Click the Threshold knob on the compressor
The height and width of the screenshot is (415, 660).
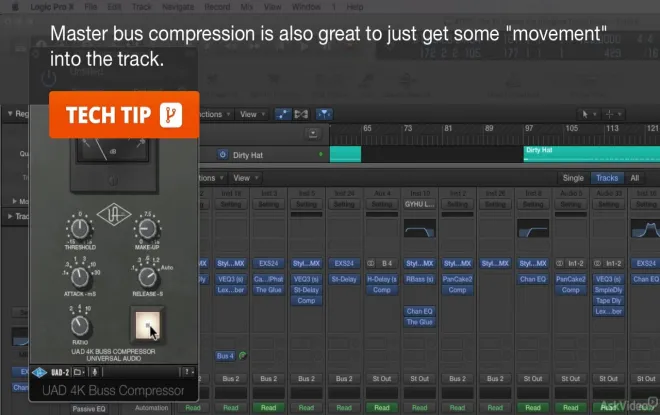[80, 229]
